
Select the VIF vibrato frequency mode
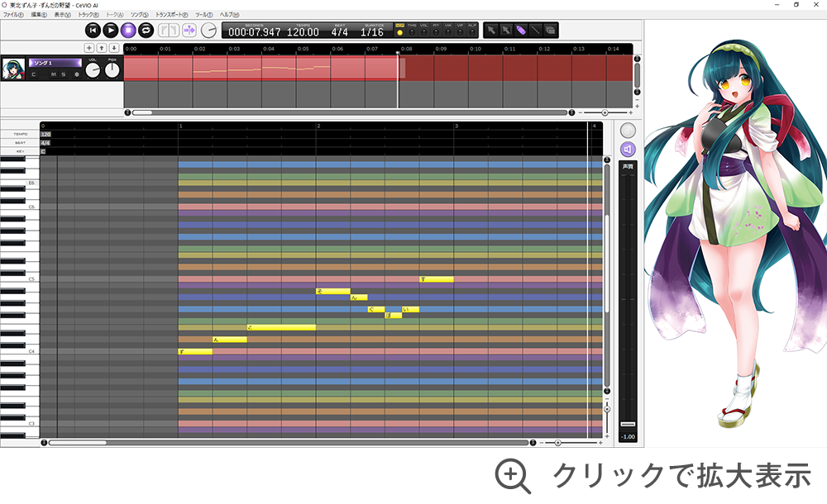460,30
